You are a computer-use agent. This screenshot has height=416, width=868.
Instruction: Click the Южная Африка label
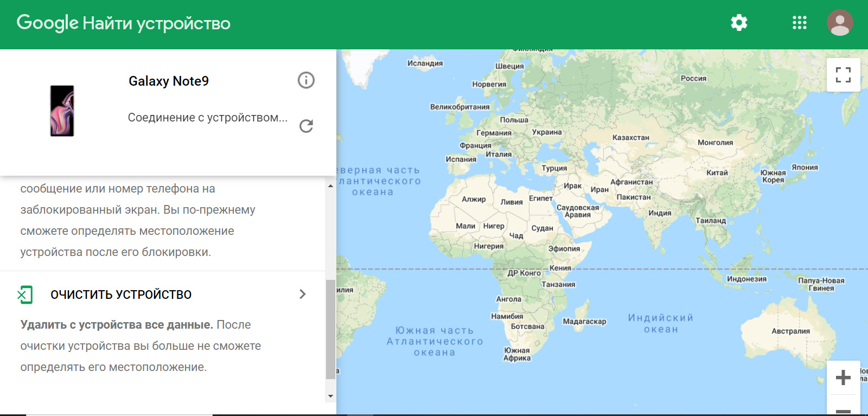517,355
